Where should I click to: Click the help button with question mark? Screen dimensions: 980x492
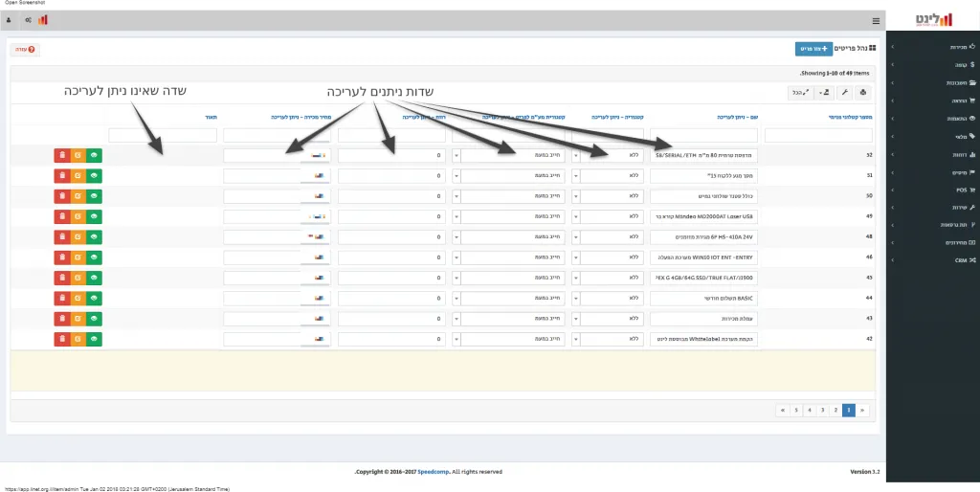[x=25, y=49]
